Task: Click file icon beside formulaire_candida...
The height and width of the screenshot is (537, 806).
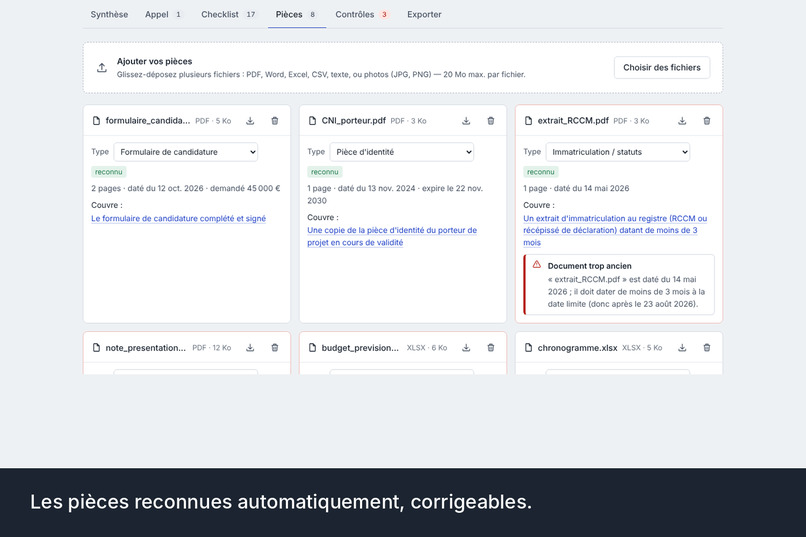Action: tap(96, 121)
